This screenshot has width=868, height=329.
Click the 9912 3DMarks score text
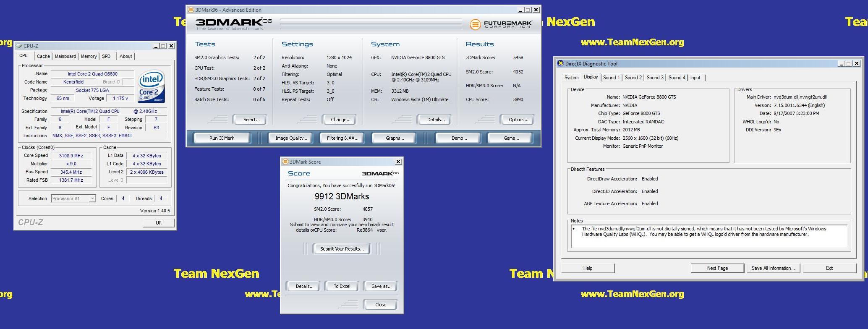(x=342, y=196)
